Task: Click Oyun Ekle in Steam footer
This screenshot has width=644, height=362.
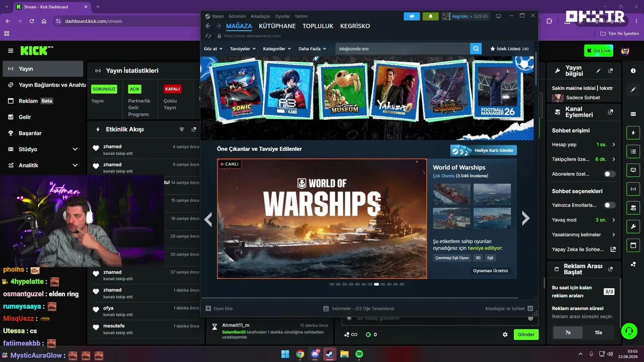Action: [219, 309]
